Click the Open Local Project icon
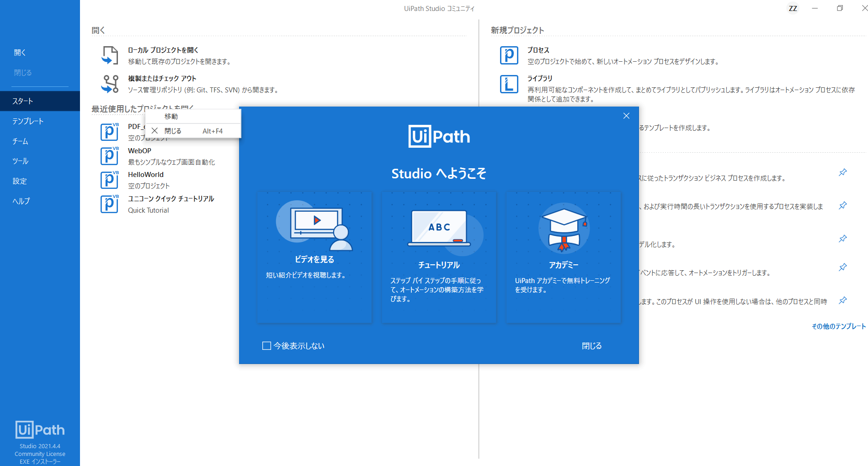 pos(110,55)
